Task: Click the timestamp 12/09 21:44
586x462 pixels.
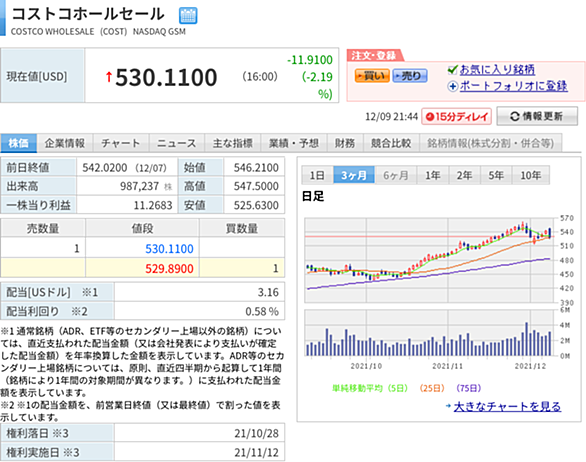Action: coord(391,117)
